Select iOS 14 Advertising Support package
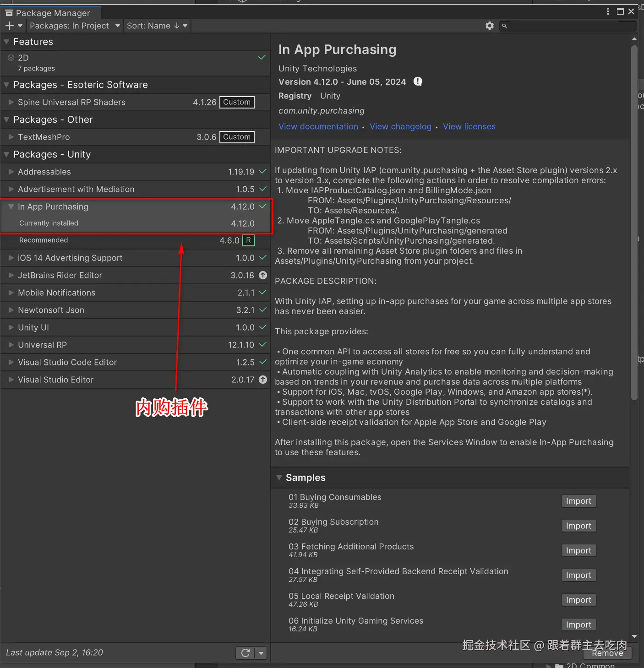Image resolution: width=644 pixels, height=668 pixels. [135, 258]
